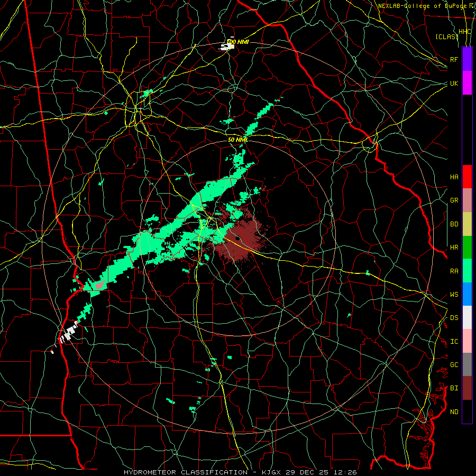Select the HR legend label
This screenshot has width=476, height=476.
[x=454, y=248]
